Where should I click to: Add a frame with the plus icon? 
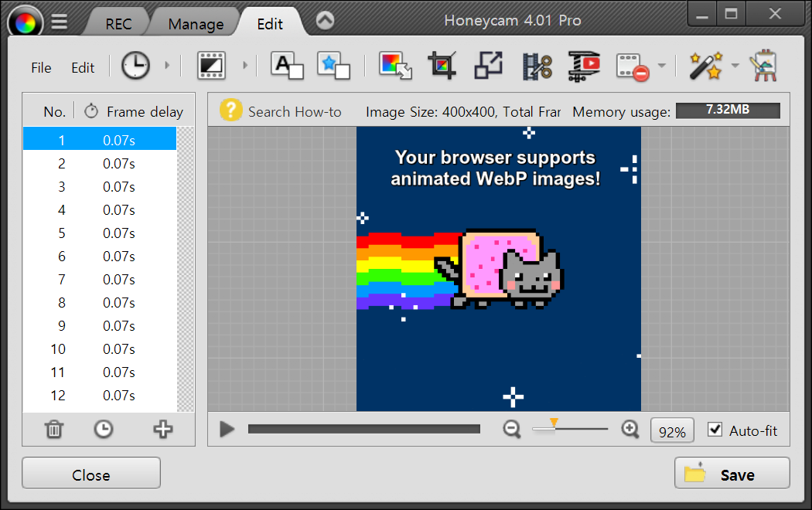162,430
